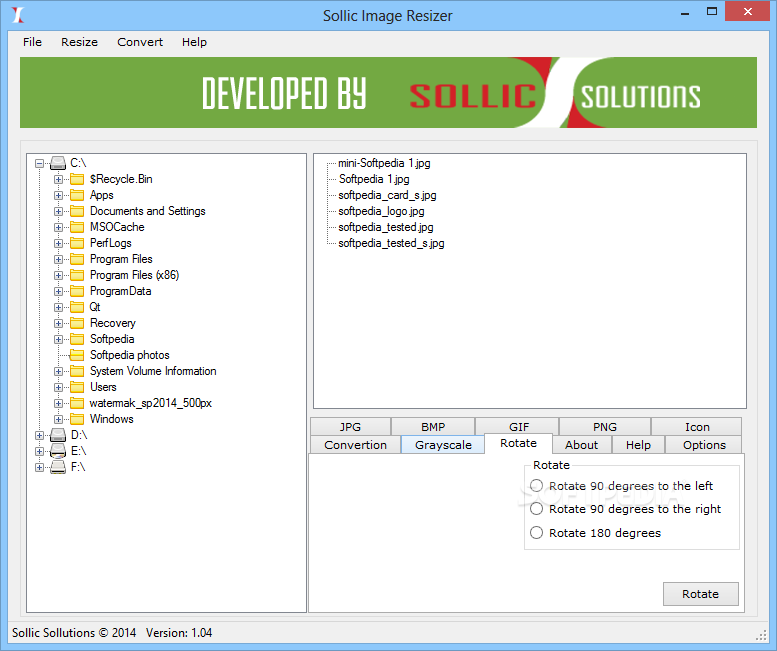The width and height of the screenshot is (777, 651).
Task: Click the PerfLogs folder icon
Action: pyautogui.click(x=77, y=243)
